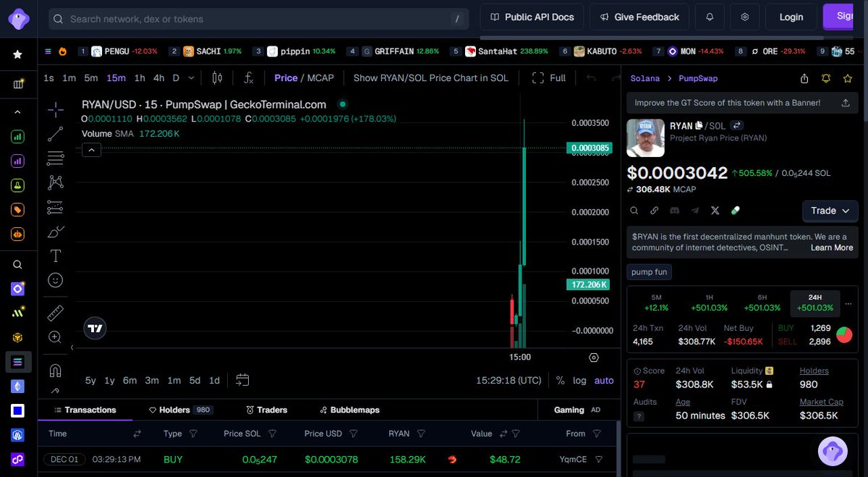Toggle percent scale on chart
Image resolution: width=868 pixels, height=477 pixels.
(560, 381)
